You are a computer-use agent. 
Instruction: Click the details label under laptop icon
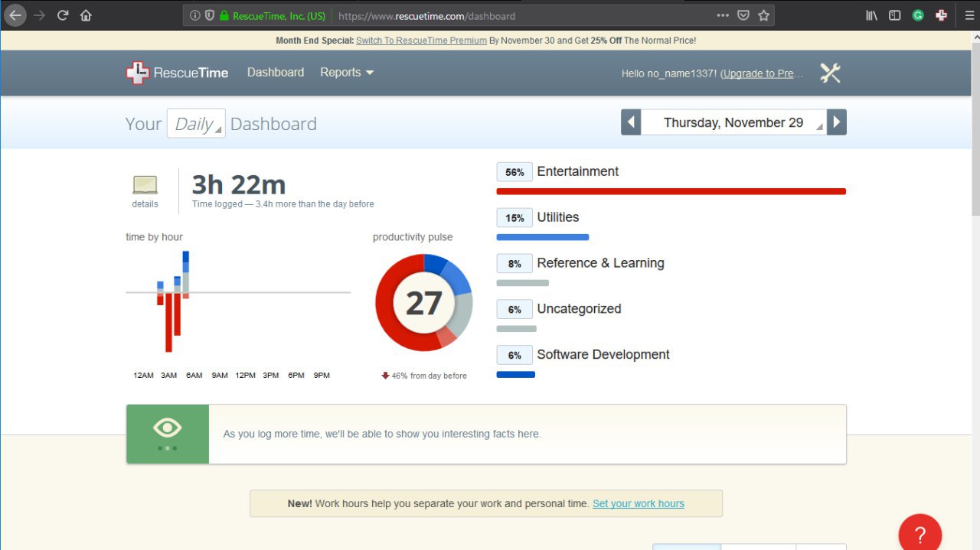point(145,203)
